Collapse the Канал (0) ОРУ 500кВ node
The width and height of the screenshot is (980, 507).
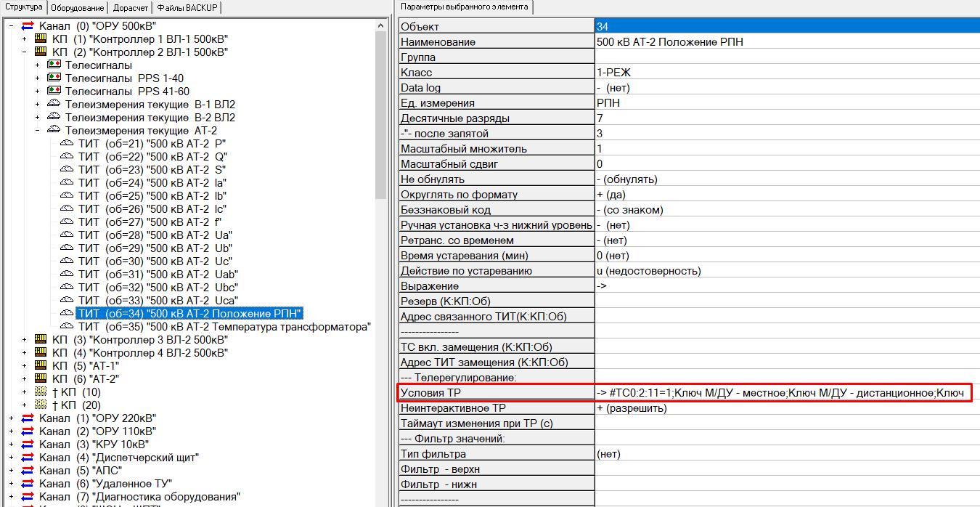pos(11,26)
